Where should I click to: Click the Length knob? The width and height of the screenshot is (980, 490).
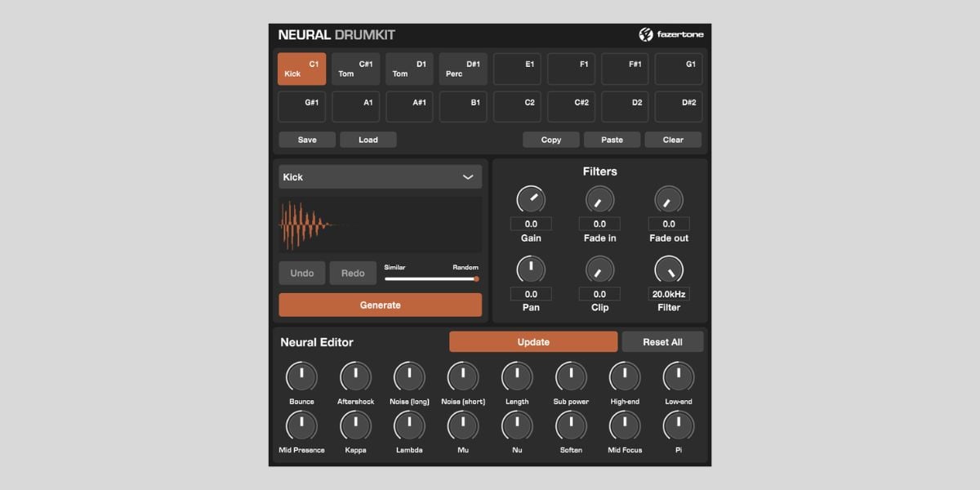(517, 376)
